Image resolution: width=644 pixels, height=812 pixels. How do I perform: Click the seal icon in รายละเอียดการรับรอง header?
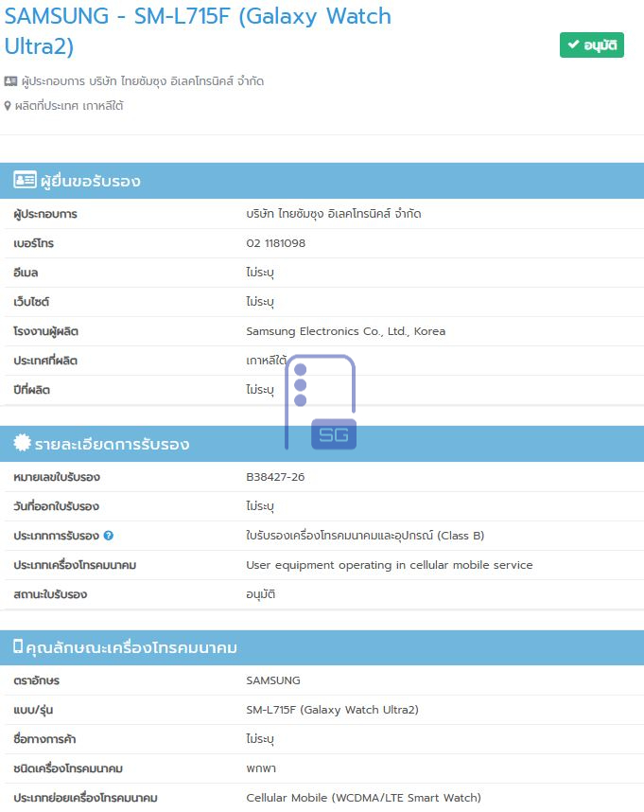[x=23, y=443]
